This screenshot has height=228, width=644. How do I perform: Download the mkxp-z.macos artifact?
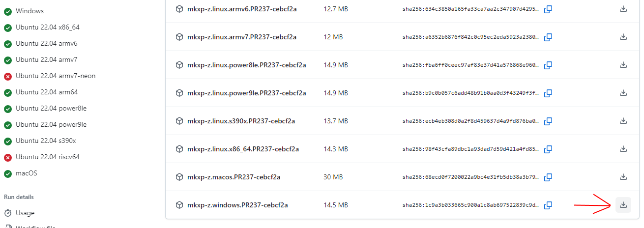click(623, 177)
